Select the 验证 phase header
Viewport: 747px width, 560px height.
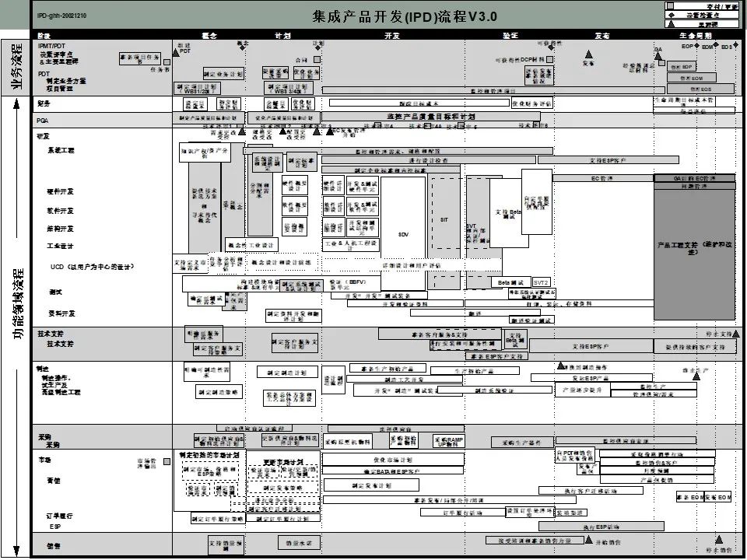coord(510,35)
